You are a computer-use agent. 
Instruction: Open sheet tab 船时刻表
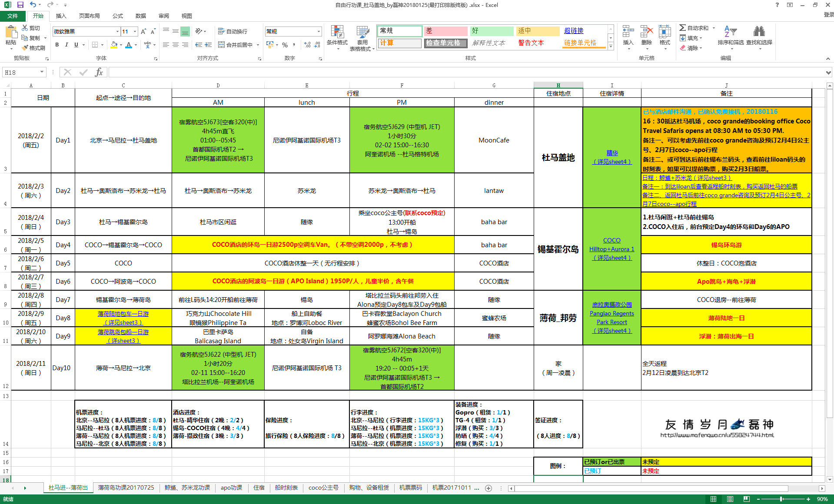coord(286,487)
